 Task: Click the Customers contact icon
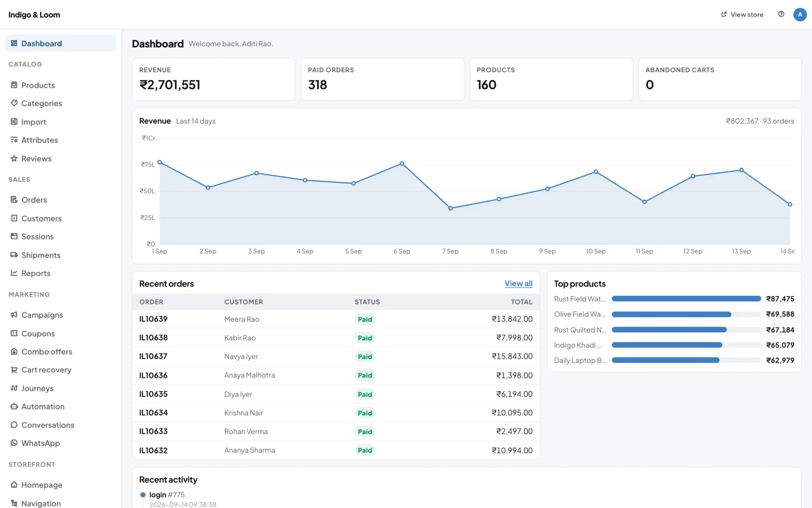pyautogui.click(x=14, y=218)
